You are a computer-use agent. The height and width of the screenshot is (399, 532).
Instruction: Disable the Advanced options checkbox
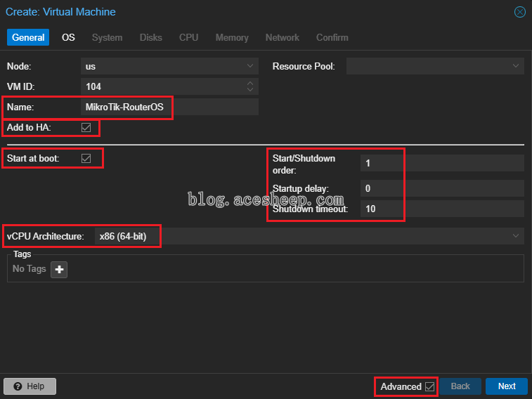(429, 386)
